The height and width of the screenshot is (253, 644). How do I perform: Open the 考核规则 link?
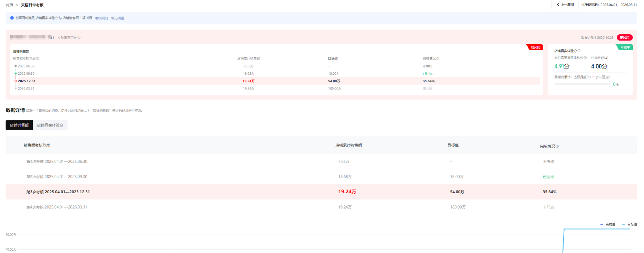[x=101, y=18]
